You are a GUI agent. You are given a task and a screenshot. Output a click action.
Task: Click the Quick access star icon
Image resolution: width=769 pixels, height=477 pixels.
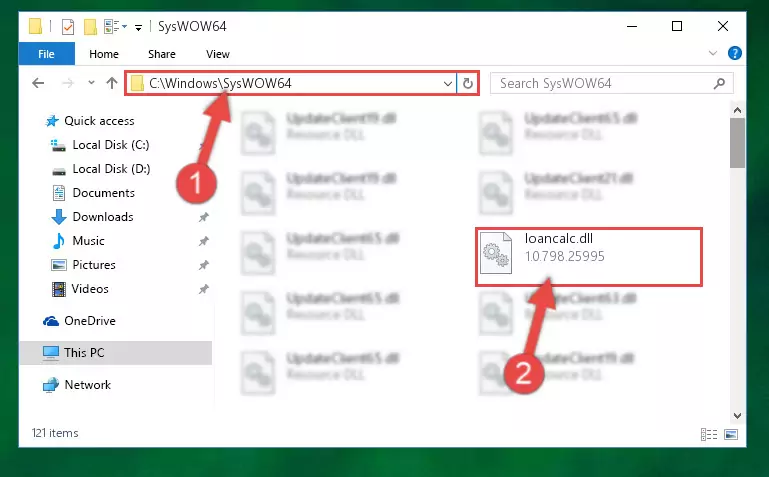[51, 121]
